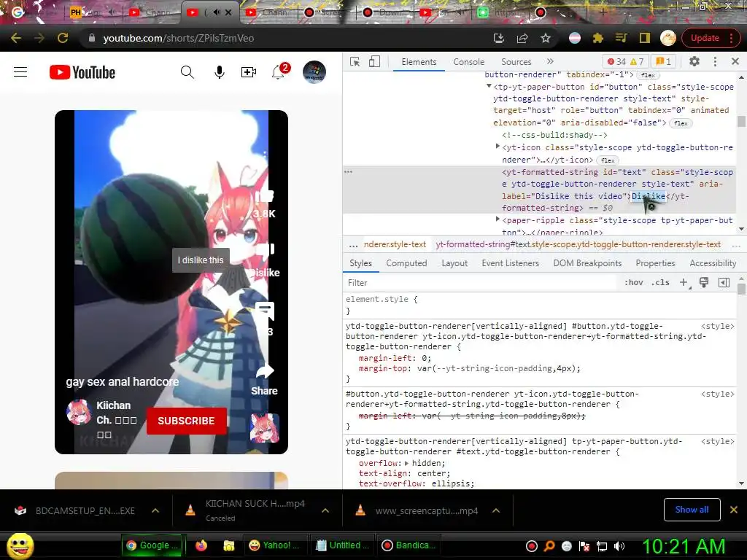Expand the paper-ripple element node
Image resolution: width=747 pixels, height=560 pixels.
(498, 219)
